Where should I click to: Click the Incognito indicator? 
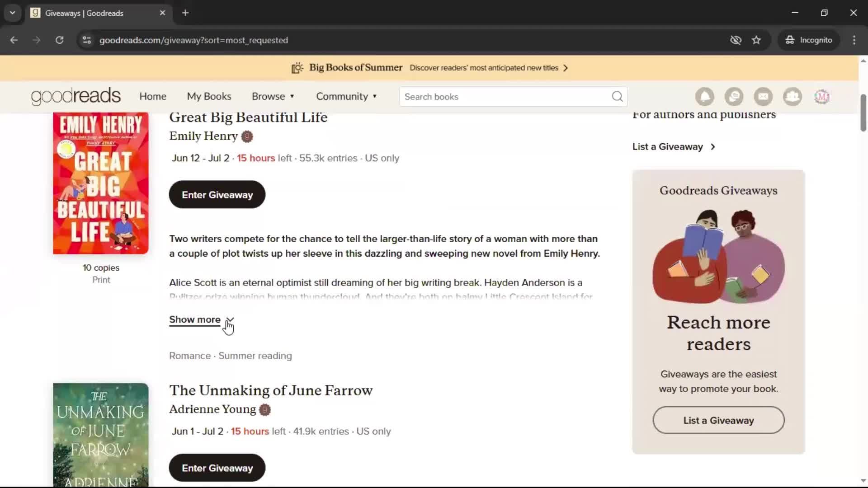[x=809, y=40]
